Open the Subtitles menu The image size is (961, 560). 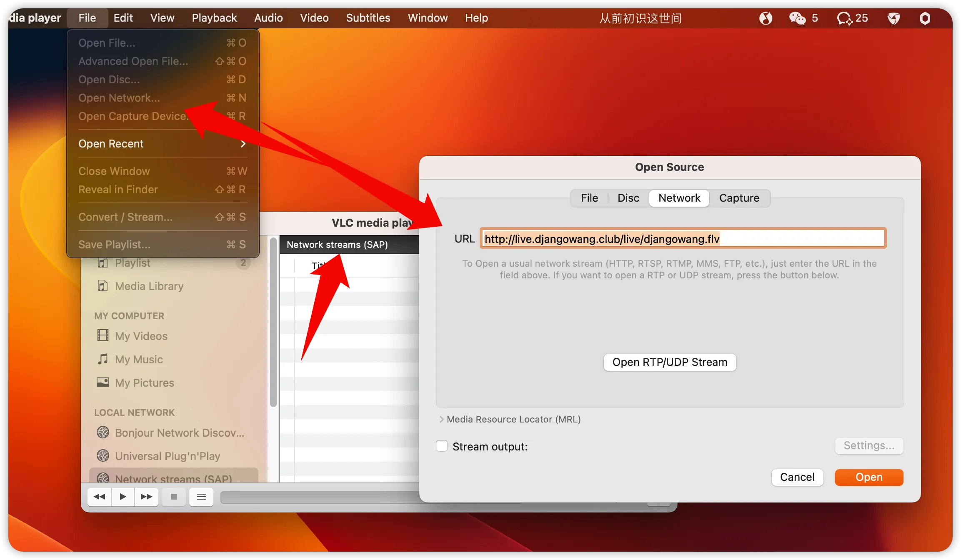point(368,18)
